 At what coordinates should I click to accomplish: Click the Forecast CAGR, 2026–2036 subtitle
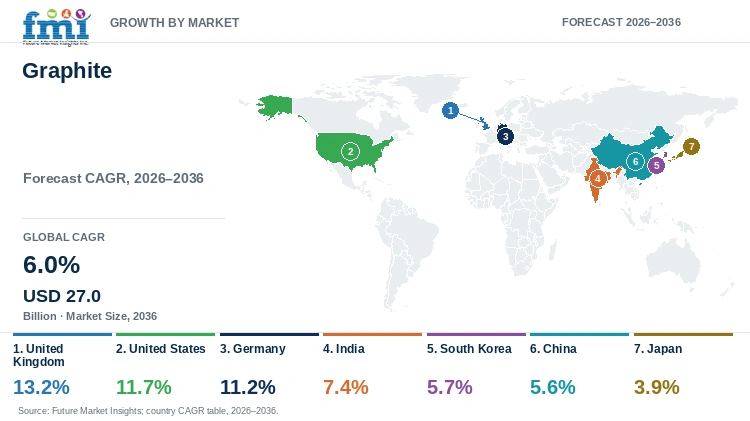coord(113,178)
